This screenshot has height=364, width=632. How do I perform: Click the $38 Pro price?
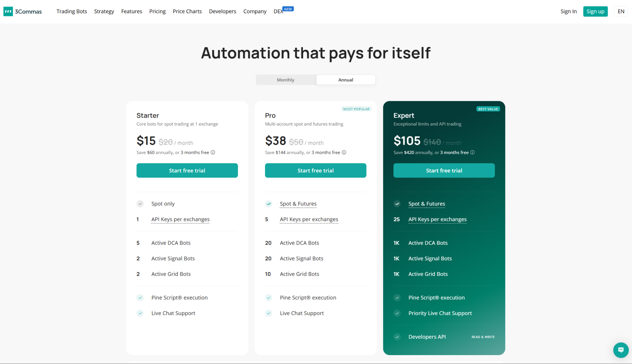point(276,141)
